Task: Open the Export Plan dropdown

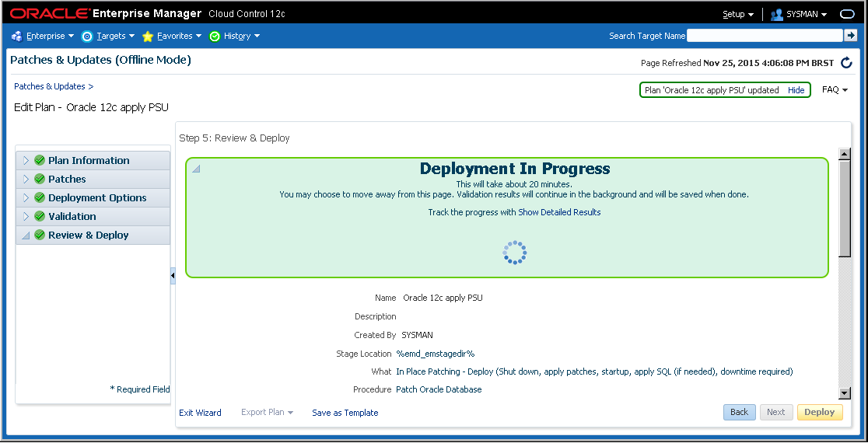Action: [268, 413]
